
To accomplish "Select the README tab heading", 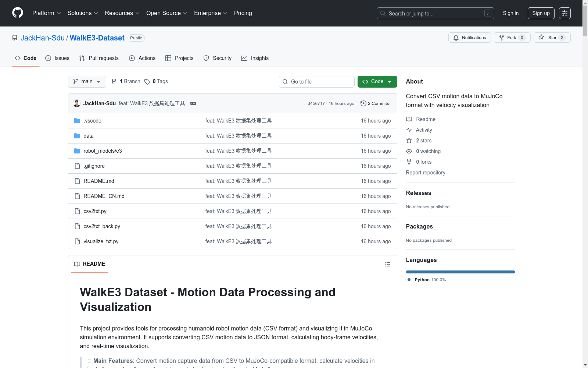I will tap(90, 264).
